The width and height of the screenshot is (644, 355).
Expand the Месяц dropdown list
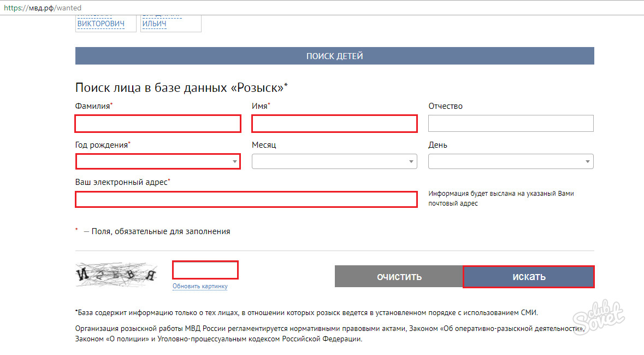click(x=334, y=161)
